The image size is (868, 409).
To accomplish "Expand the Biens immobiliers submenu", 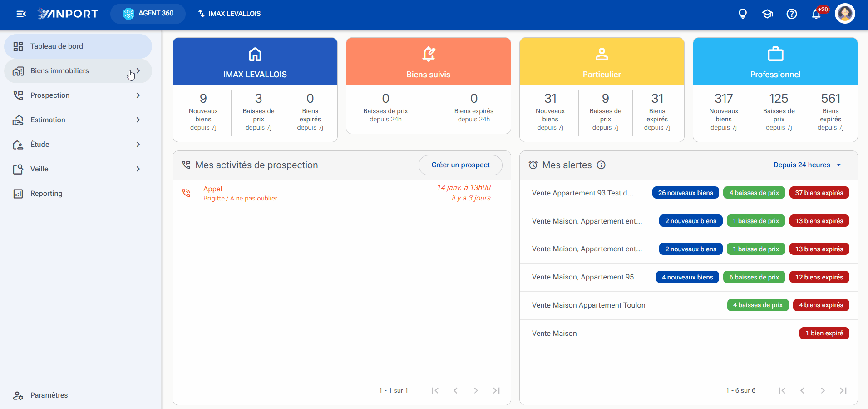I will click(x=138, y=71).
